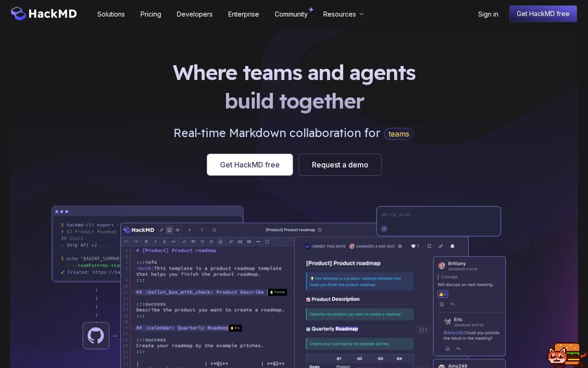Add emoji reaction to Eric's comment
588x368 pixels.
[447, 349]
